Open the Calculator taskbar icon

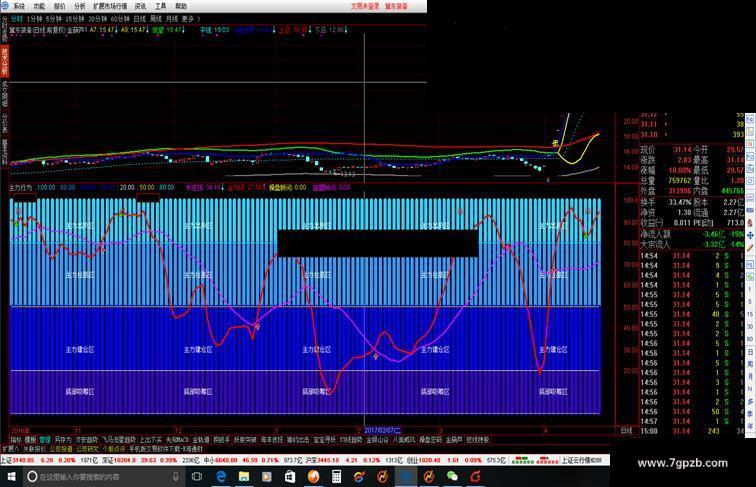click(x=337, y=477)
